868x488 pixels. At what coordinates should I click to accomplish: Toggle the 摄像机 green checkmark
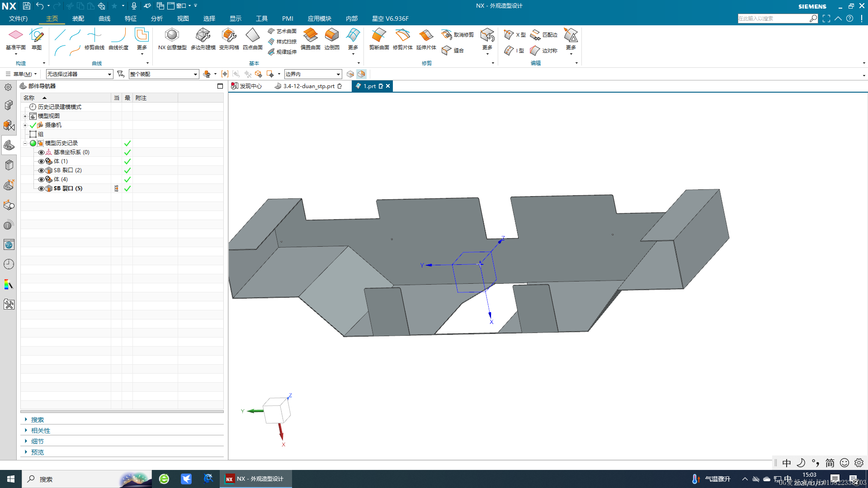pyautogui.click(x=33, y=125)
